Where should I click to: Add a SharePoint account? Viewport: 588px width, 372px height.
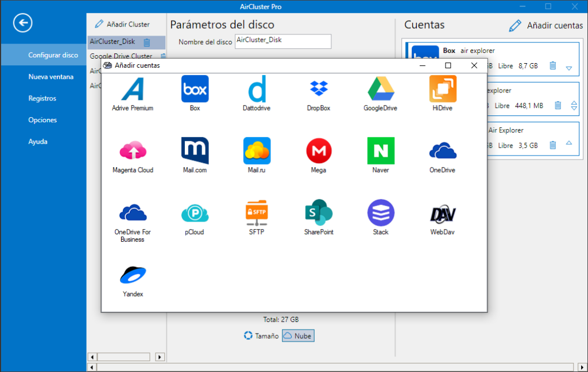tap(319, 212)
